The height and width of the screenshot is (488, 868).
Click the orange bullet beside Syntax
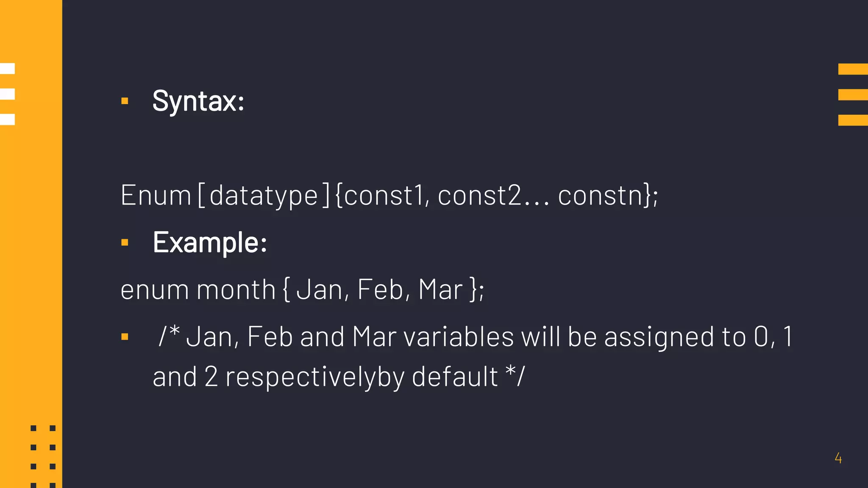[125, 101]
